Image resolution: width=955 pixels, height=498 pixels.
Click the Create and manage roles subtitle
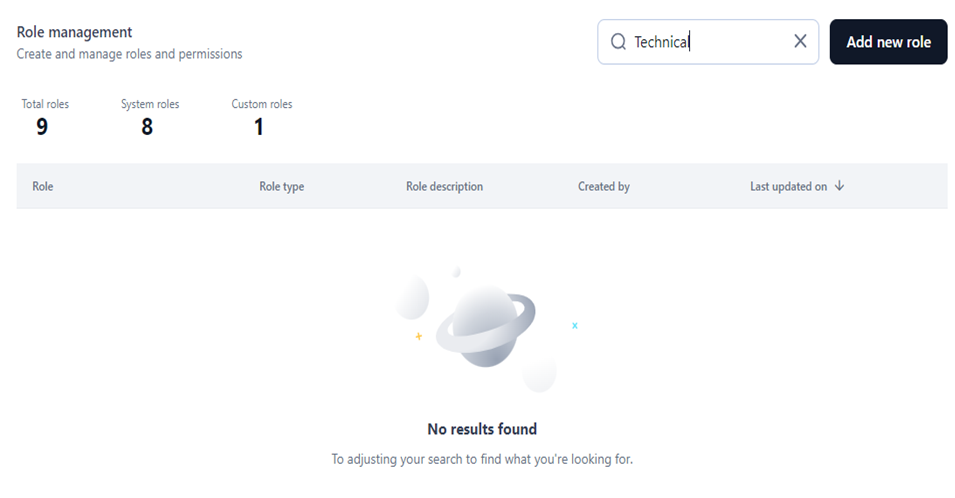[x=129, y=54]
